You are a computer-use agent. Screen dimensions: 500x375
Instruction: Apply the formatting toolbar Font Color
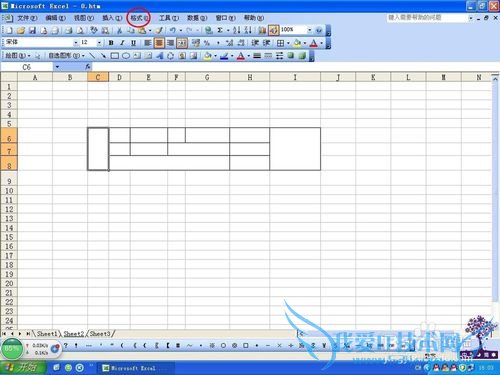(x=314, y=43)
